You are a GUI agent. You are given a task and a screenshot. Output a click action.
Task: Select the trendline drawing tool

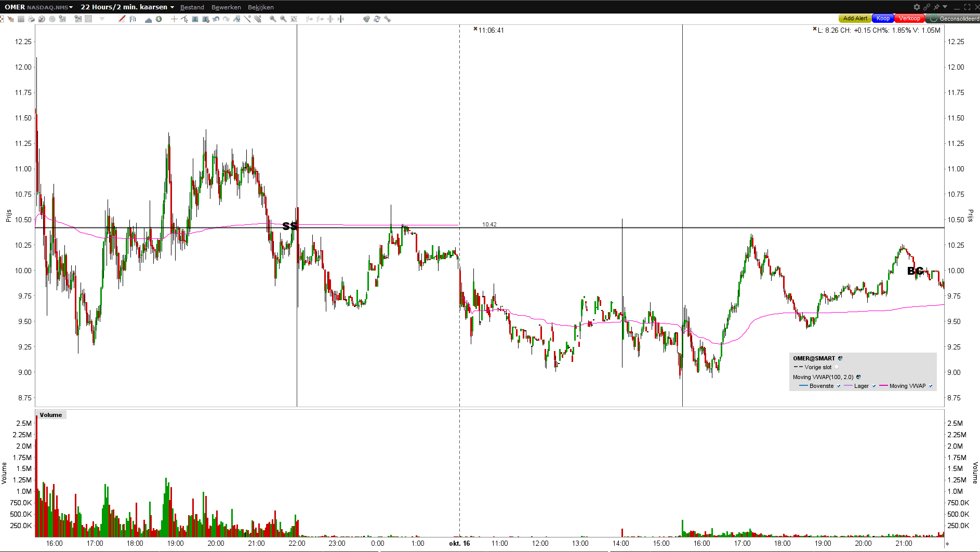point(247,19)
